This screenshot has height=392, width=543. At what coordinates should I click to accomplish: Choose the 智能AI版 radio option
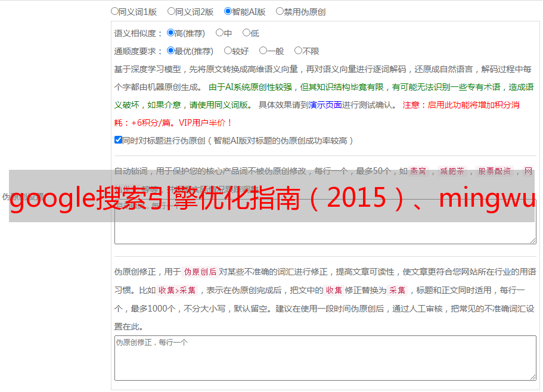tap(228, 11)
